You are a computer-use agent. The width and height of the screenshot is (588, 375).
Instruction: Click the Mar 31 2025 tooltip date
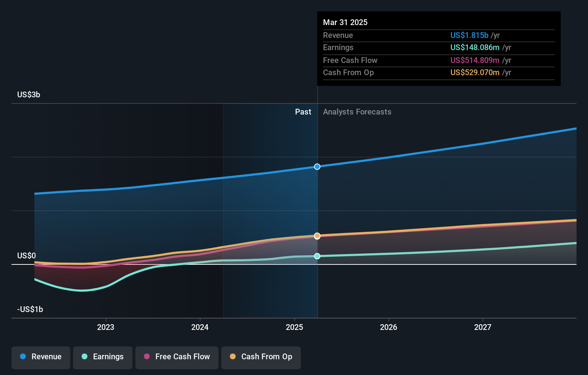(x=345, y=22)
